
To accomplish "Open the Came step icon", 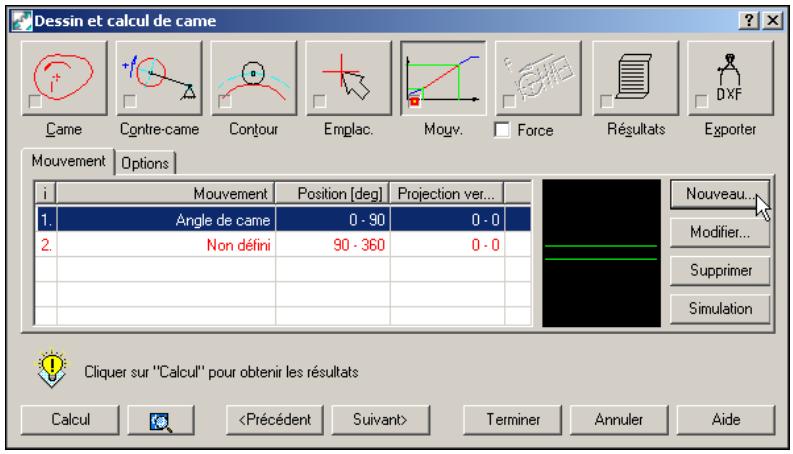I will click(64, 78).
